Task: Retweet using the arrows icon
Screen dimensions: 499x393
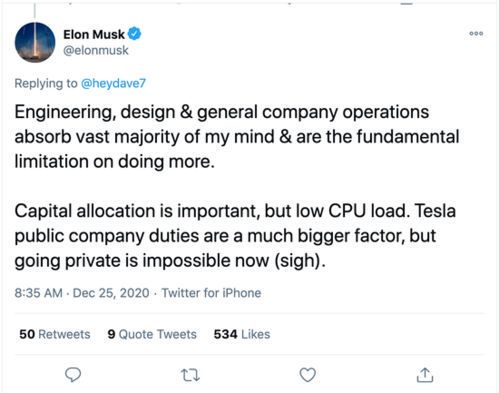Action: (x=190, y=375)
